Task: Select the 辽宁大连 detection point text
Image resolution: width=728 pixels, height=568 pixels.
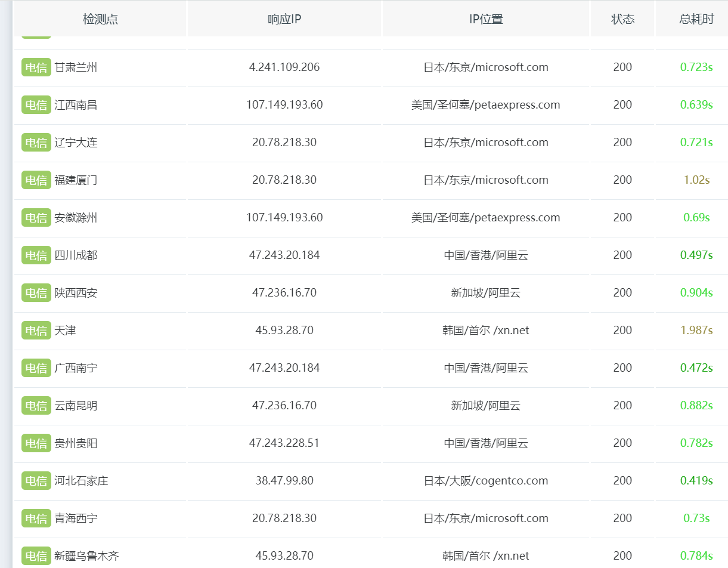Action: click(76, 143)
